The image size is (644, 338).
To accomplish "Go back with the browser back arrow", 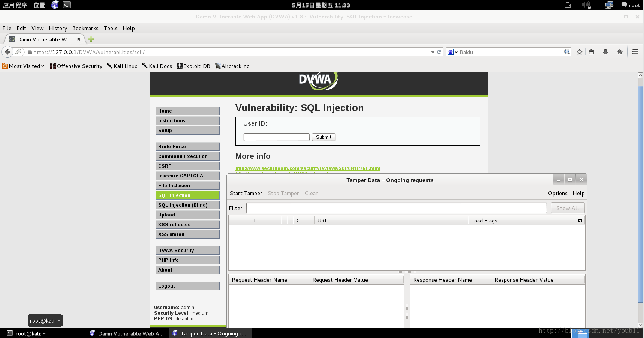I will pos(7,52).
